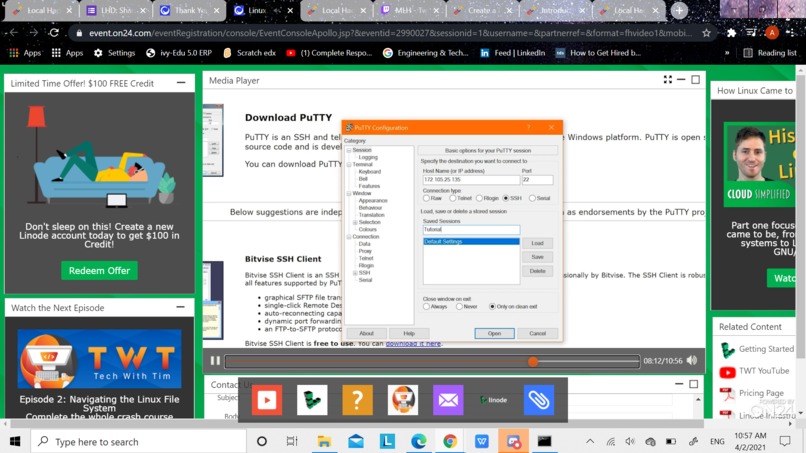Select Always close window on exit
The height and width of the screenshot is (453, 806).
pyautogui.click(x=426, y=306)
